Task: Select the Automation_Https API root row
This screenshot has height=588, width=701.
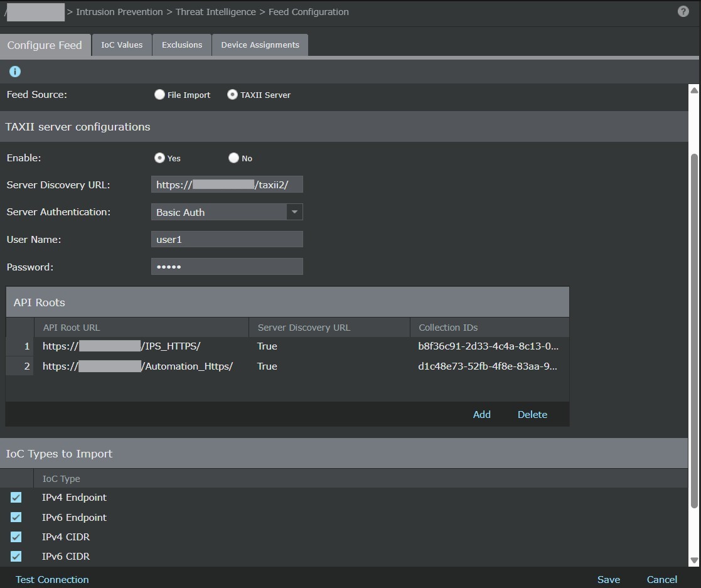Action: pyautogui.click(x=287, y=366)
